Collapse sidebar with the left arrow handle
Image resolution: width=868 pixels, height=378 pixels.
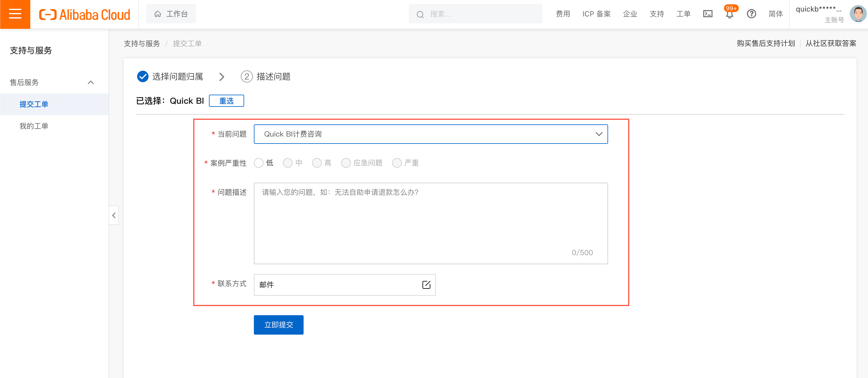click(114, 215)
